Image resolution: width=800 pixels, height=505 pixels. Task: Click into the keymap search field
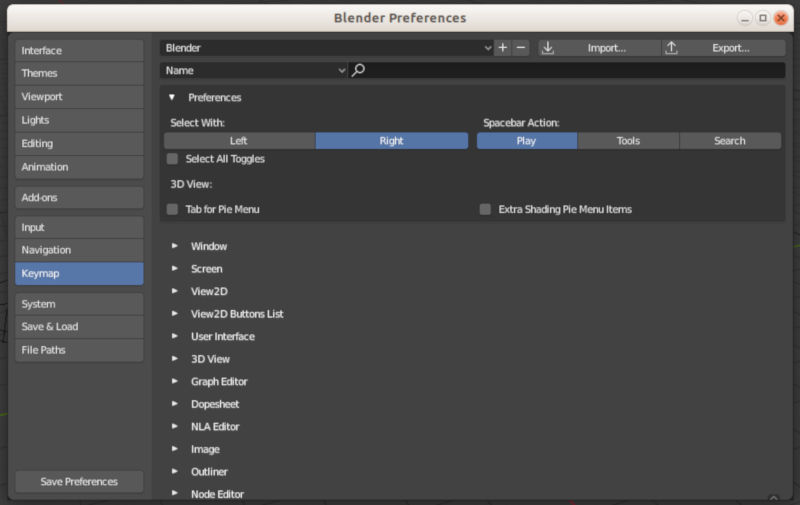(567, 70)
